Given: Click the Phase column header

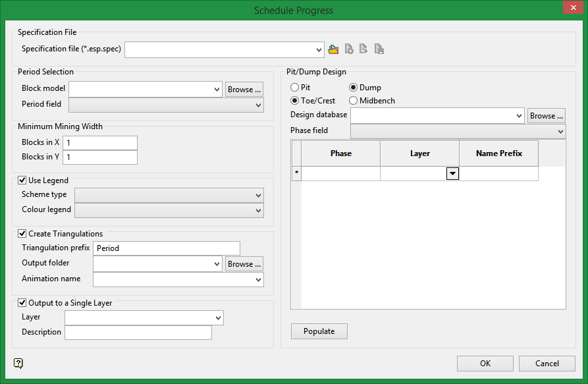Looking at the screenshot, I should [x=340, y=153].
